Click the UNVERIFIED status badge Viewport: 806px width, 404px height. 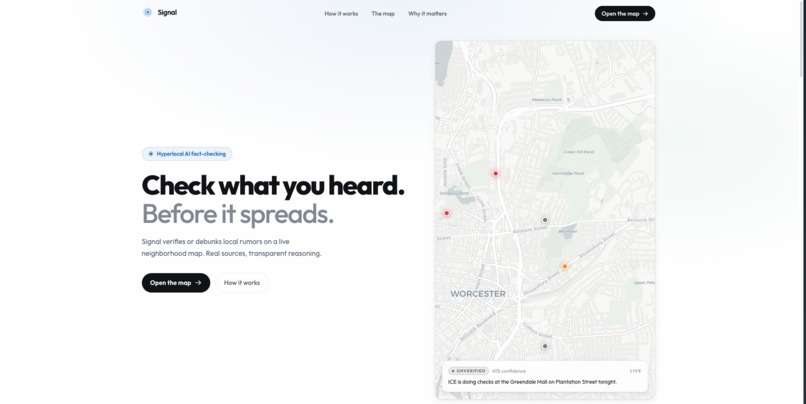pyautogui.click(x=468, y=371)
